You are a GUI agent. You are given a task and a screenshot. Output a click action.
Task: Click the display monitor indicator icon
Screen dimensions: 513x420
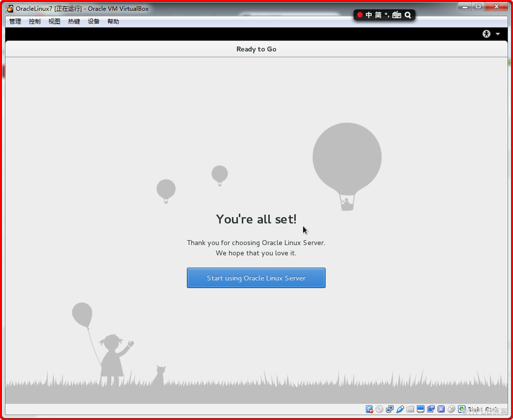coord(420,409)
